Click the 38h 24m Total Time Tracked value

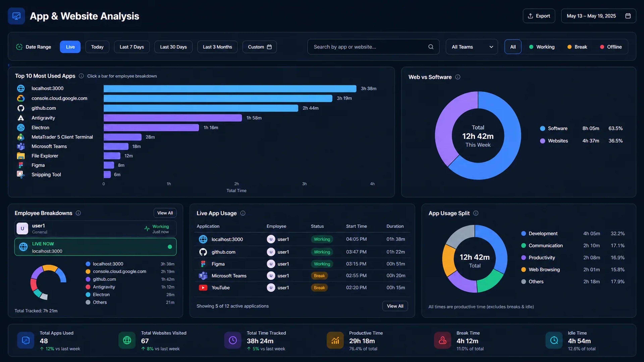260,341
